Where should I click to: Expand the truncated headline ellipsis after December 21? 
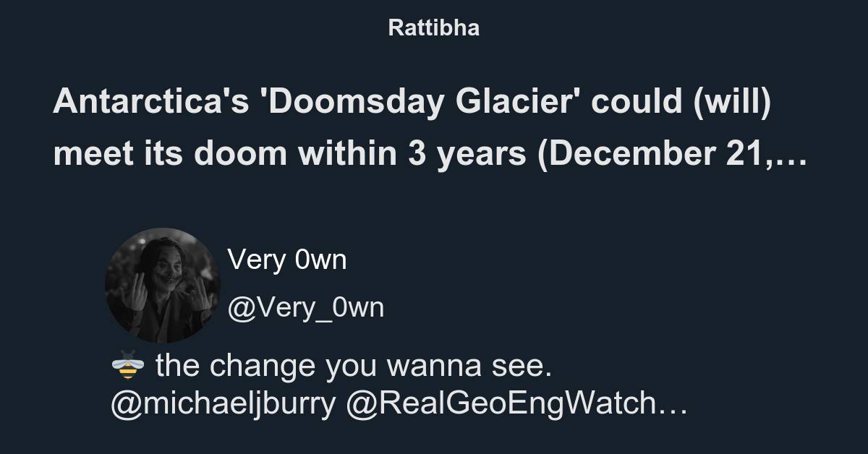tap(794, 155)
